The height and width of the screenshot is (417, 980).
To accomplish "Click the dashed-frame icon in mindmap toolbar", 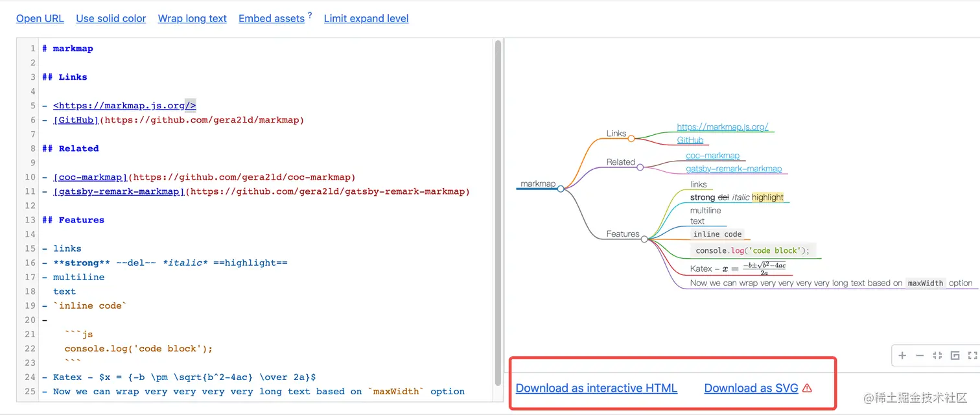I will point(972,355).
